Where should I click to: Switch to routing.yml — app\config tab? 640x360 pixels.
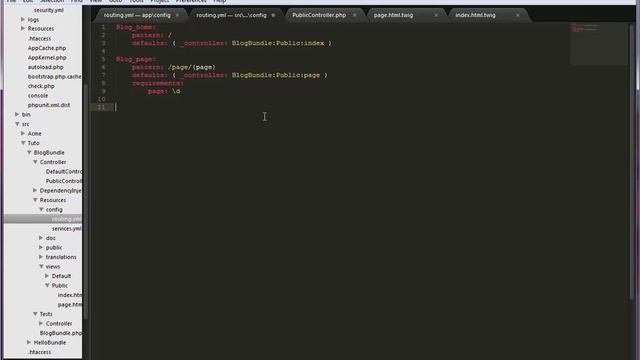point(137,15)
